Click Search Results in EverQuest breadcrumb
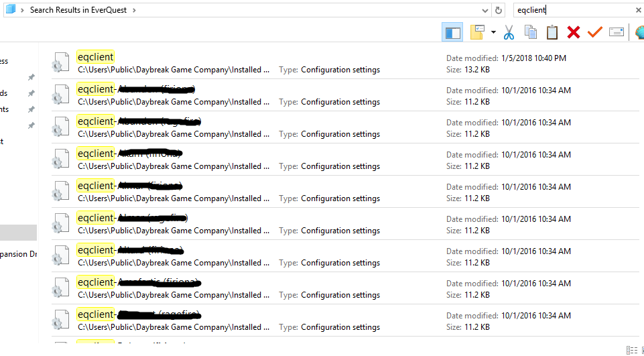Viewport: 644px width, 356px height. pos(79,10)
